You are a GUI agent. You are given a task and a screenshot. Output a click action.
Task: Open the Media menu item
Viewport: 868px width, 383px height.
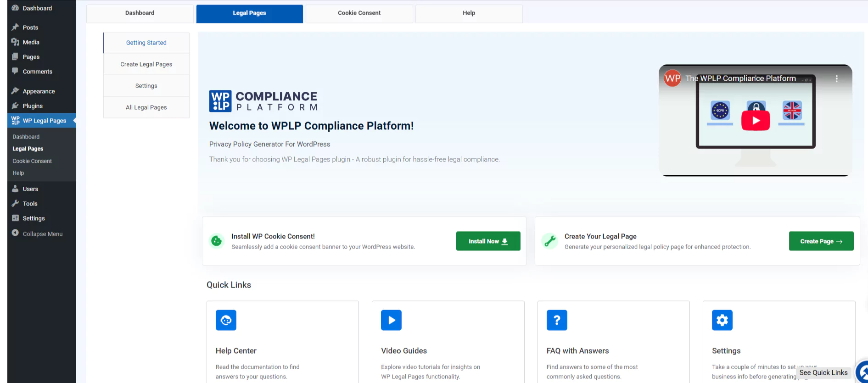coord(42,42)
